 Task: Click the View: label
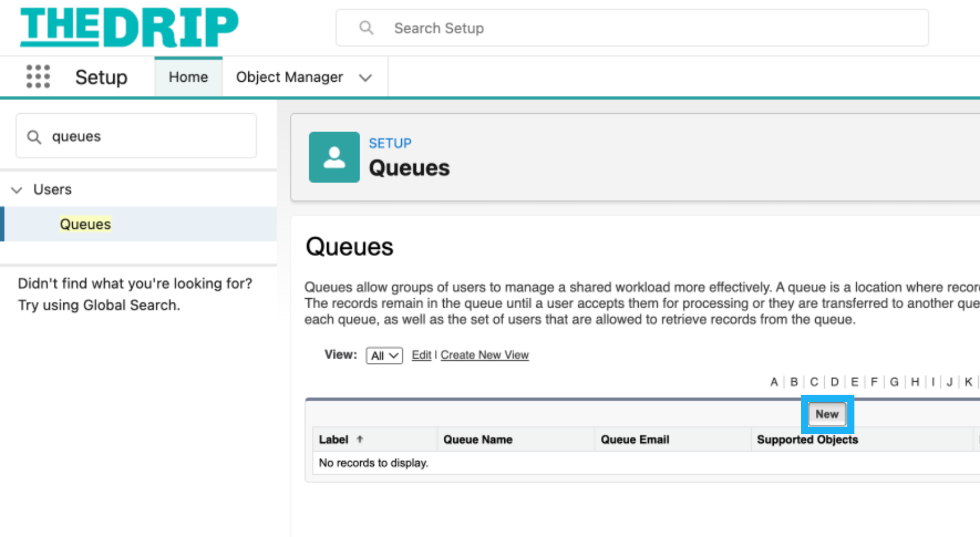point(341,354)
